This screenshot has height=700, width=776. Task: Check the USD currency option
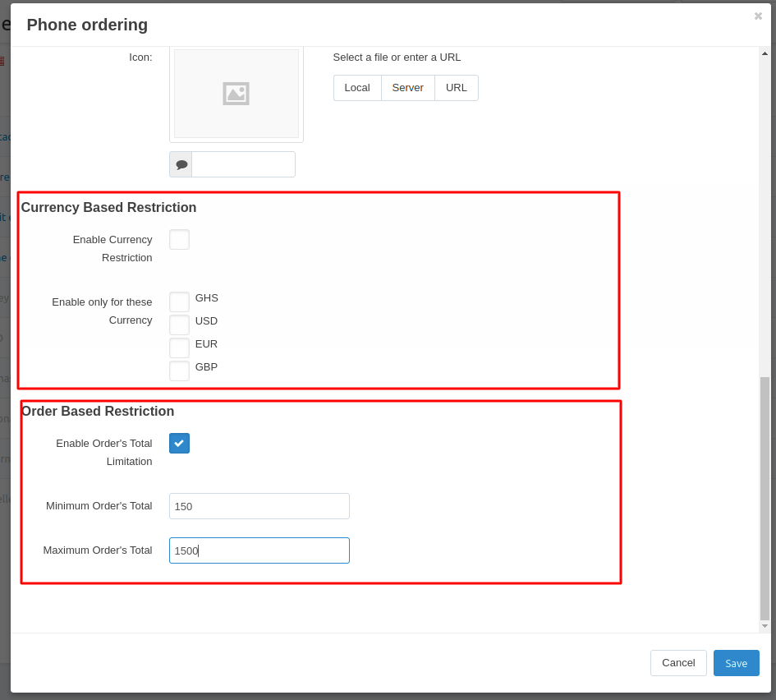(179, 325)
